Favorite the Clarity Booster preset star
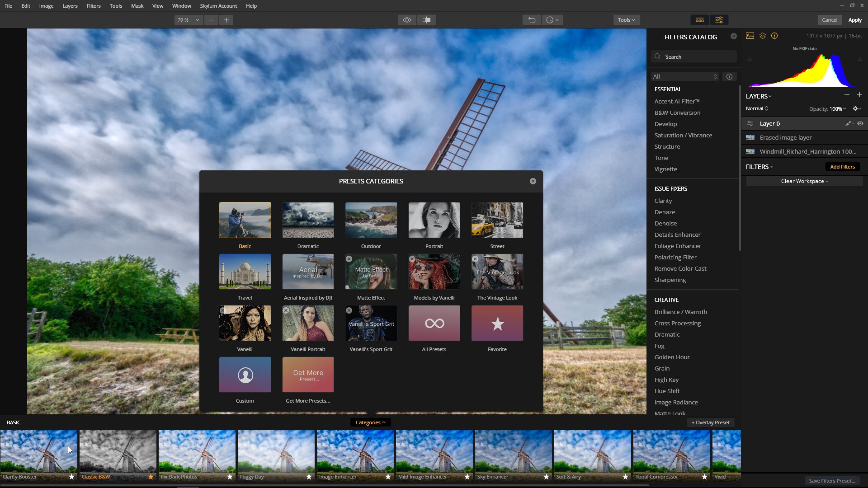Viewport: 868px width, 488px height. coord(71,477)
